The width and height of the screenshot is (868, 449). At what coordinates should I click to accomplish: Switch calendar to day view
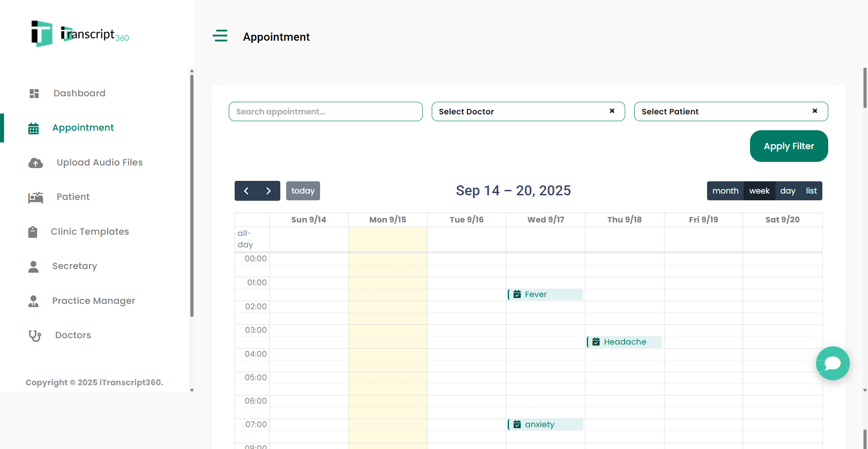pos(788,191)
